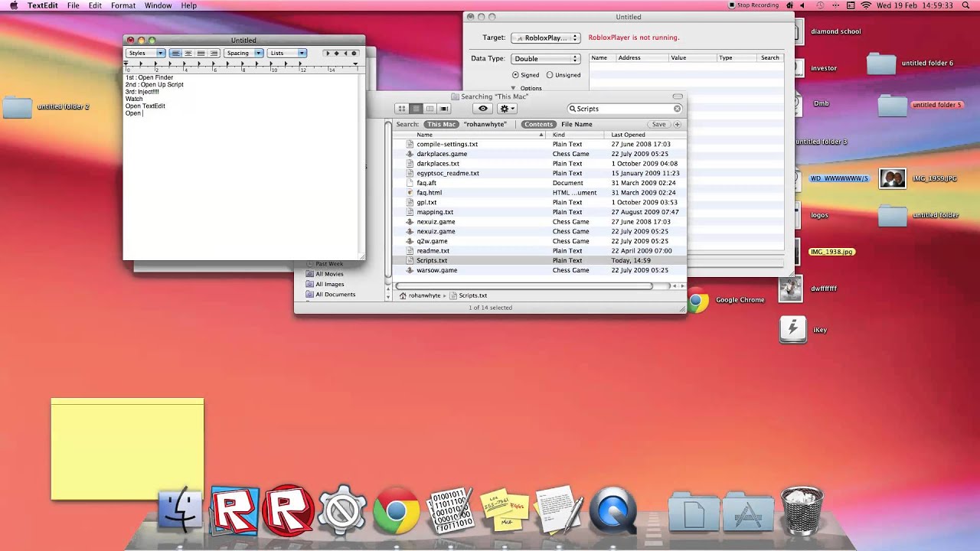980x551 pixels.
Task: Switch Finder to Cover Flow view
Action: pyautogui.click(x=443, y=109)
